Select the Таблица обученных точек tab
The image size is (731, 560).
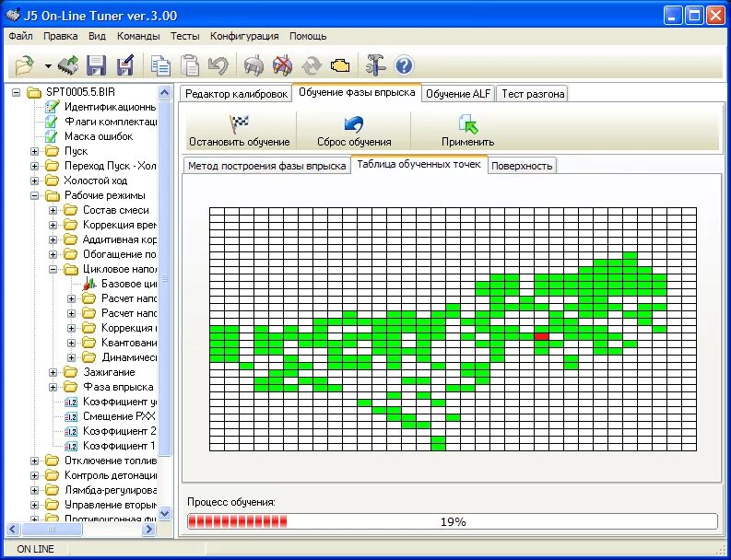coord(419,165)
